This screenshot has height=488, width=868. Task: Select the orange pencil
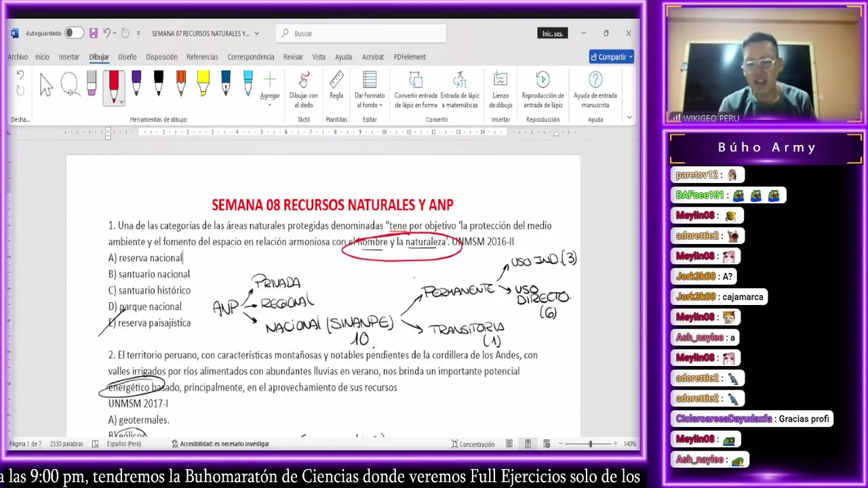click(181, 83)
